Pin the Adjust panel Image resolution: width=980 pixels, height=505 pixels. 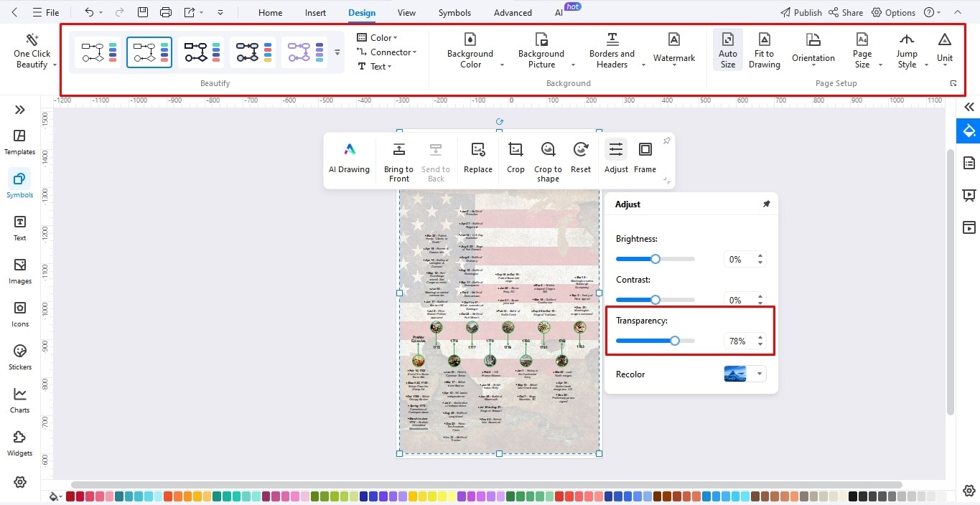(766, 204)
